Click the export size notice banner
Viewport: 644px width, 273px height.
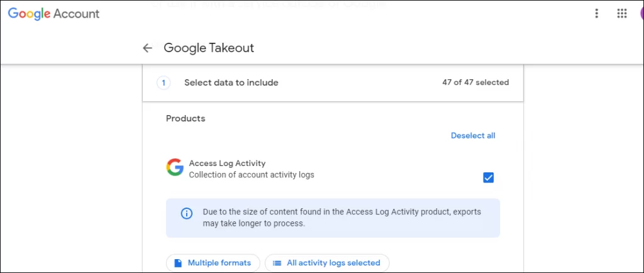click(x=333, y=218)
